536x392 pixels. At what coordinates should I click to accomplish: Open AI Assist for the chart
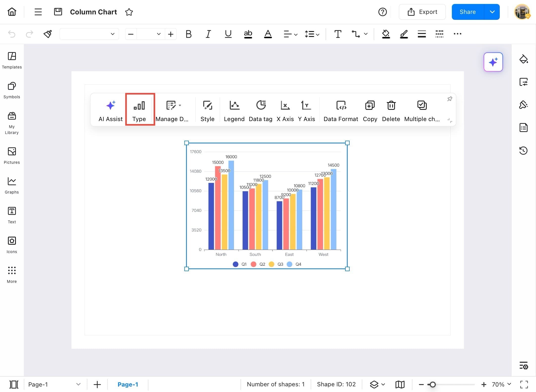[x=110, y=110]
